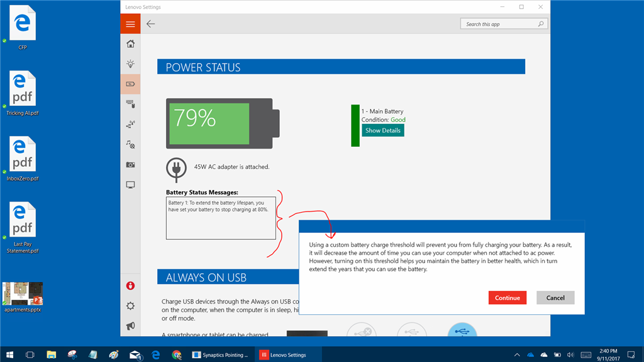Image resolution: width=644 pixels, height=362 pixels.
Task: Click the blue OneDrive tray icon
Action: click(530, 354)
